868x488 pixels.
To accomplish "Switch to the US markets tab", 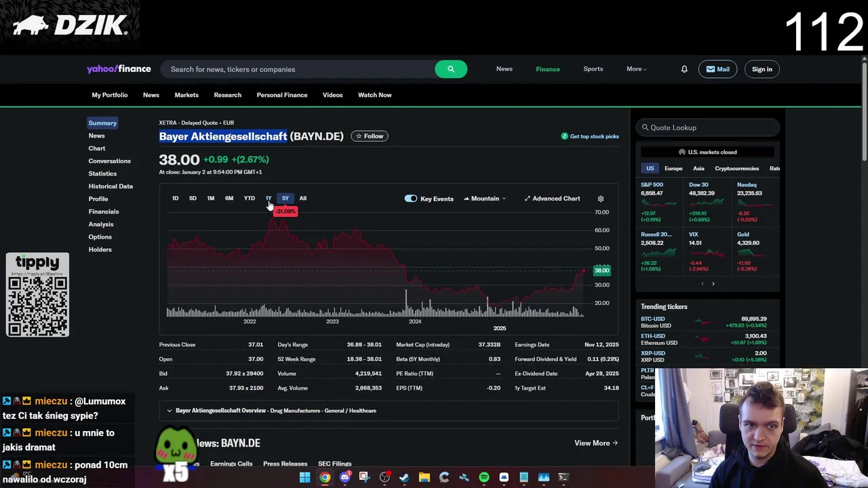I will pyautogui.click(x=650, y=168).
